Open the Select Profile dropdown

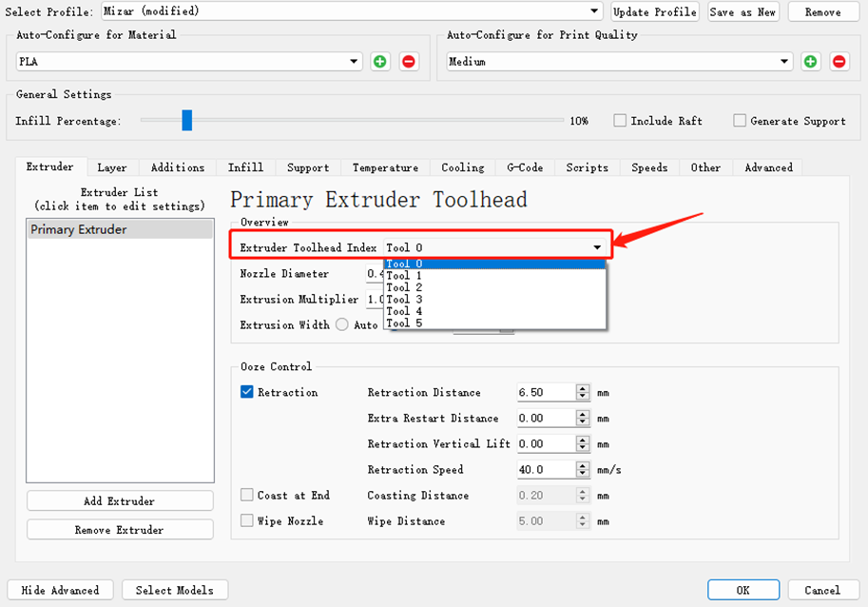[351, 11]
